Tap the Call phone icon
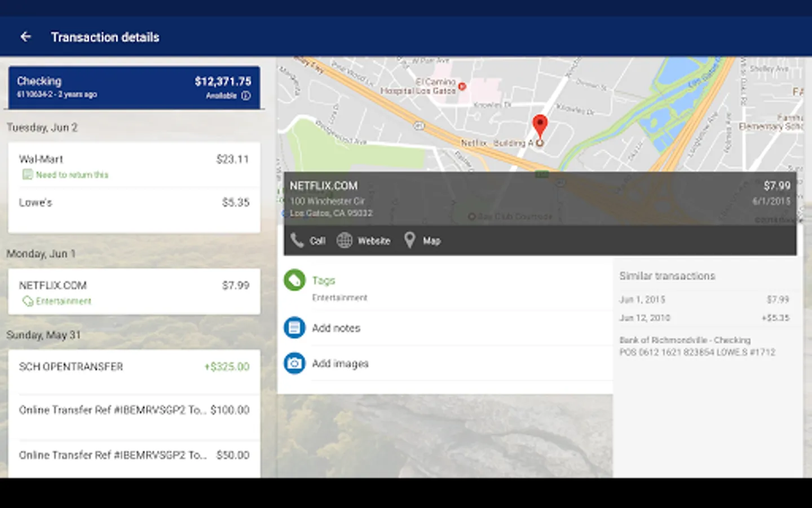Image resolution: width=812 pixels, height=508 pixels. pyautogui.click(x=297, y=240)
